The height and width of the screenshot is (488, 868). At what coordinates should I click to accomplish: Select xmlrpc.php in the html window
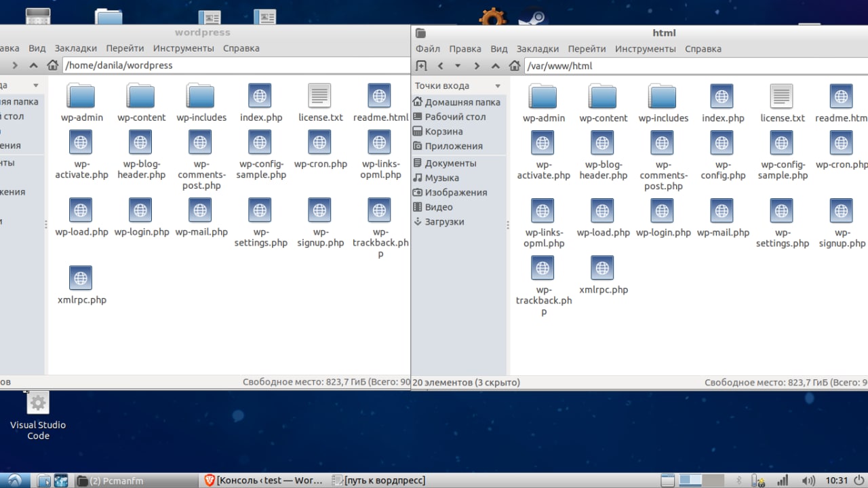(x=603, y=276)
